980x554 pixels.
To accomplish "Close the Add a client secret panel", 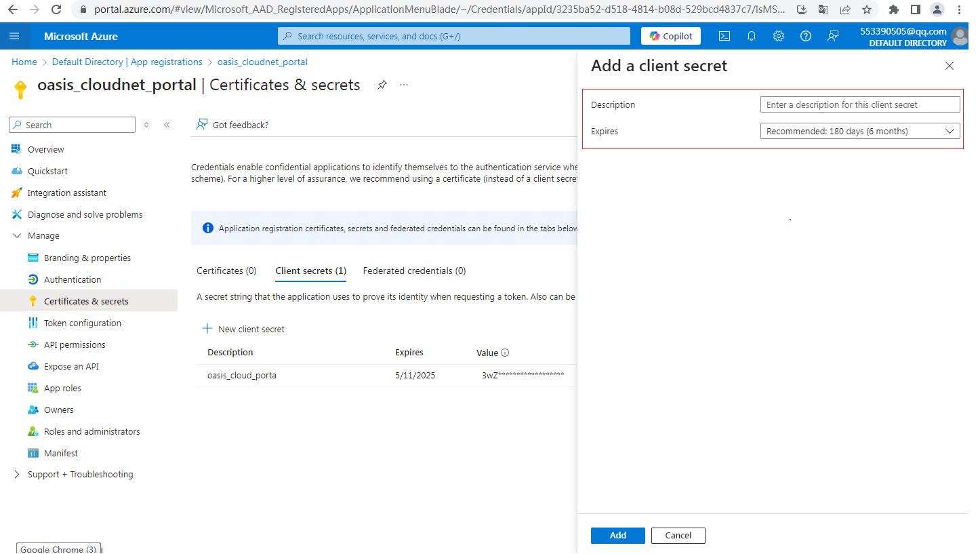I will (x=950, y=66).
